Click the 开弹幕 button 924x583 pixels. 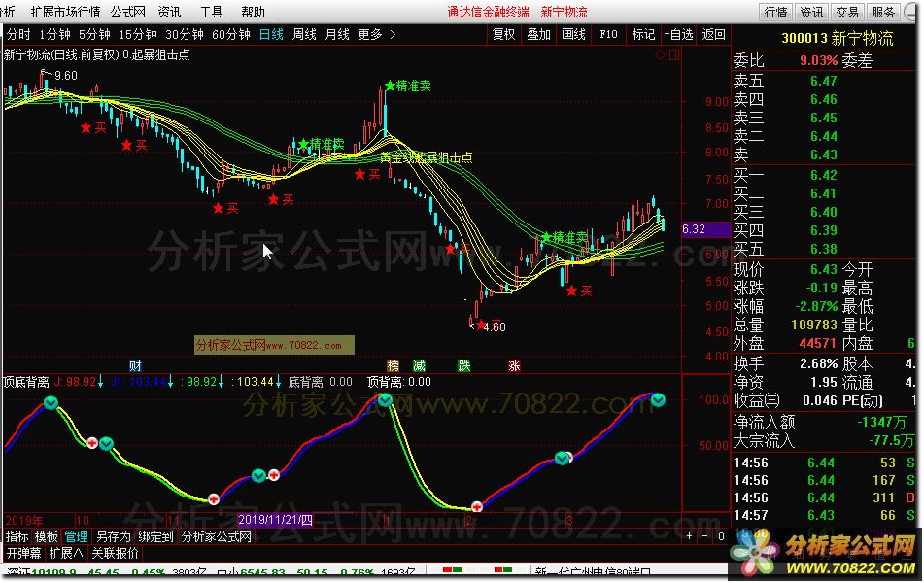[x=23, y=553]
